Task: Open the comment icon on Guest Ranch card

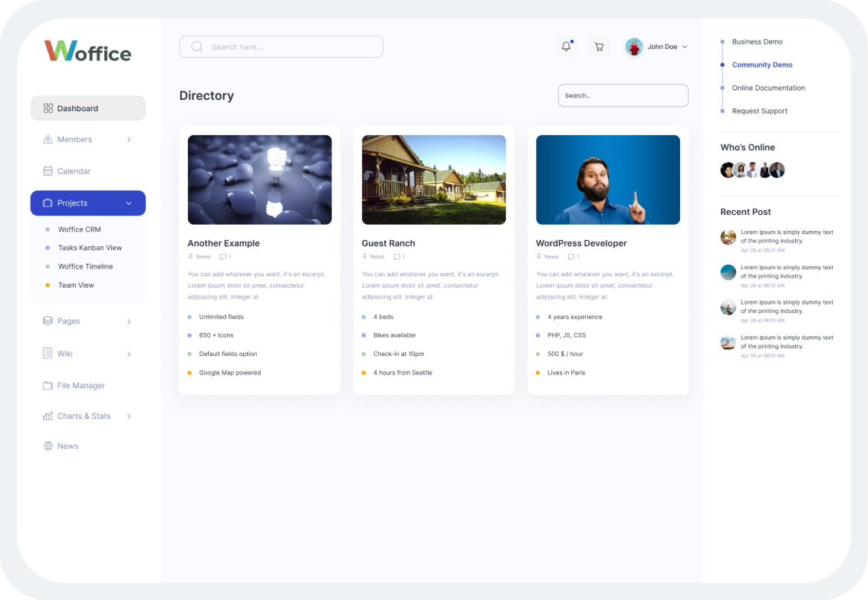Action: click(396, 256)
